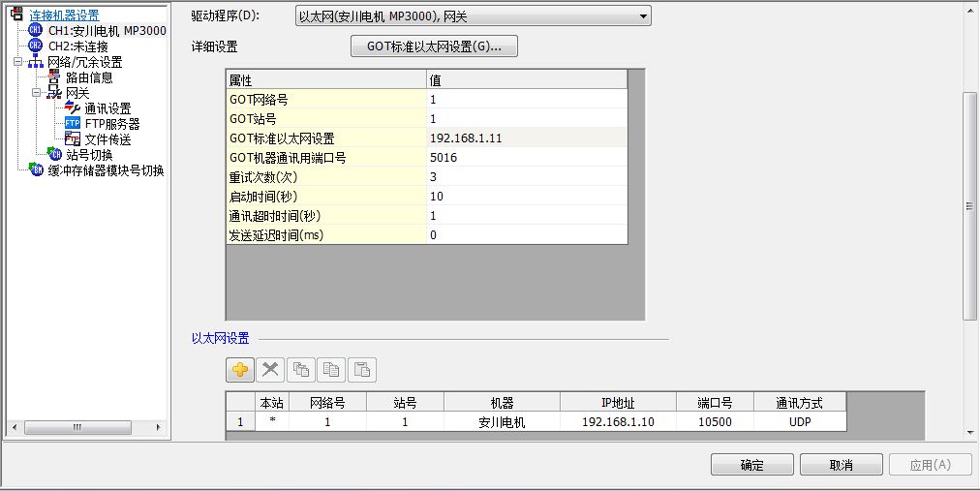
Task: Collapse the 网关 tree node
Action: tap(36, 93)
